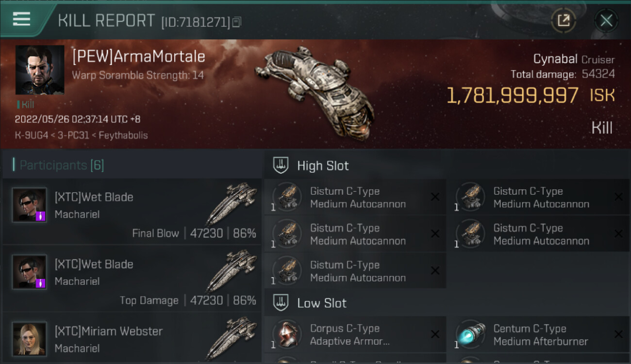View Miriam Webster's portrait
The height and width of the screenshot is (364, 631).
coord(30,339)
